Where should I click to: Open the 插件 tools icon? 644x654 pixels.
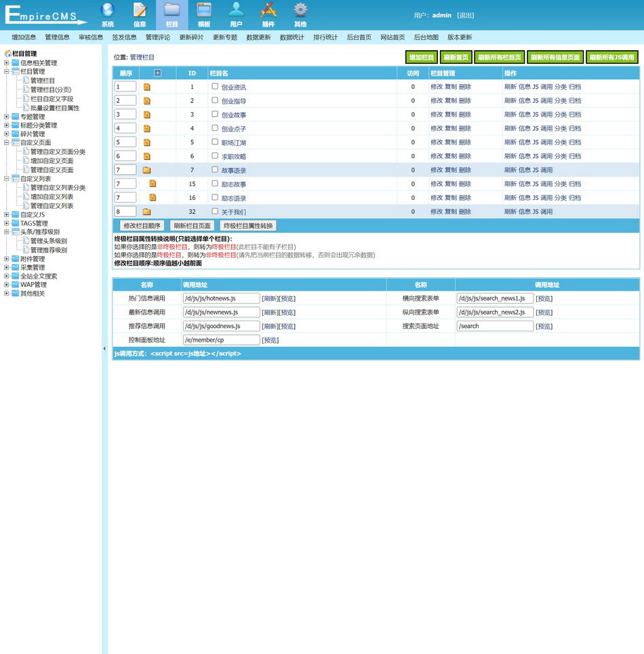268,10
